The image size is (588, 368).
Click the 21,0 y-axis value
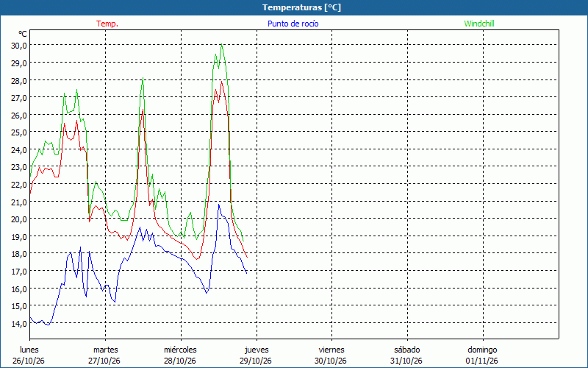click(19, 202)
